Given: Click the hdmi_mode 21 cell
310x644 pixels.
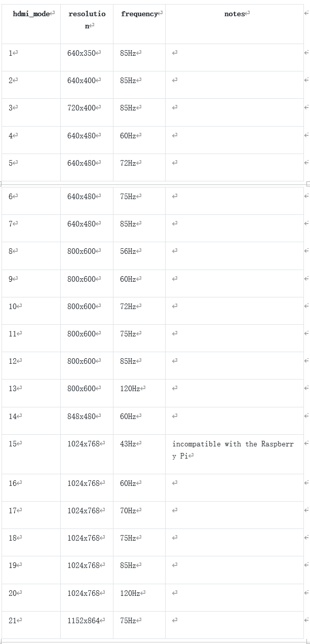Looking at the screenshot, I should pyautogui.click(x=31, y=625).
